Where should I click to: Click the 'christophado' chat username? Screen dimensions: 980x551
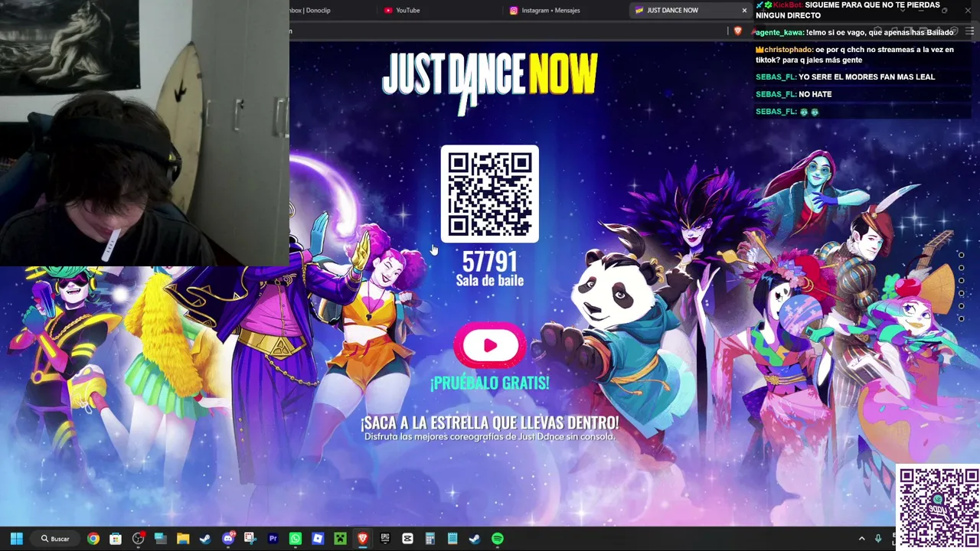788,50
